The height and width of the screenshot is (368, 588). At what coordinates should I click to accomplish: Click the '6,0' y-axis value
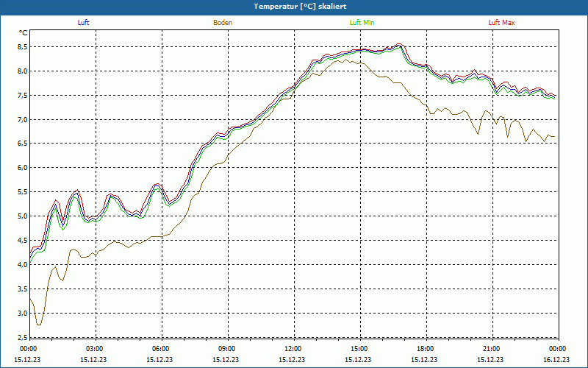click(23, 168)
